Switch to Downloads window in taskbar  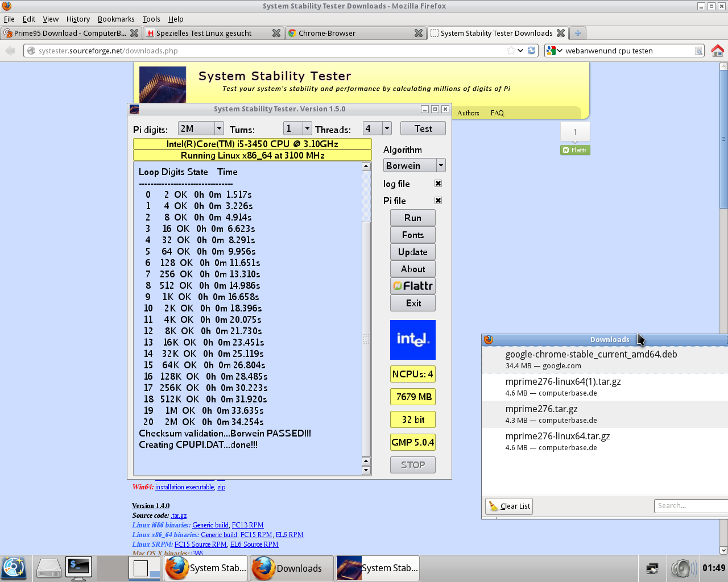pyautogui.click(x=291, y=568)
